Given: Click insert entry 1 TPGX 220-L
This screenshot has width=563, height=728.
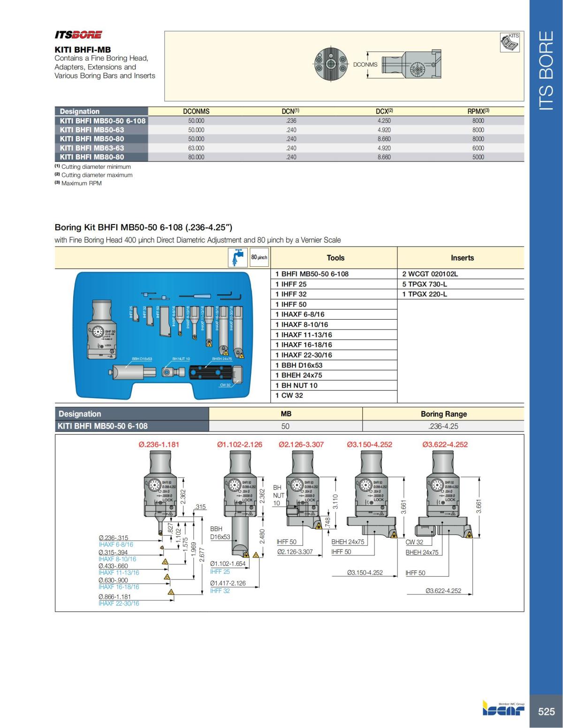Looking at the screenshot, I should point(425,294).
